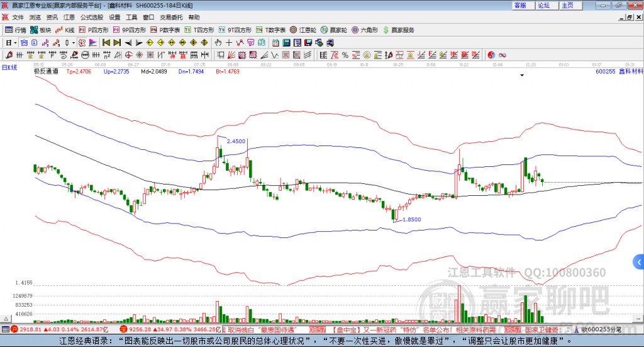
Task: Open the 工具 menu
Action: [131, 17]
